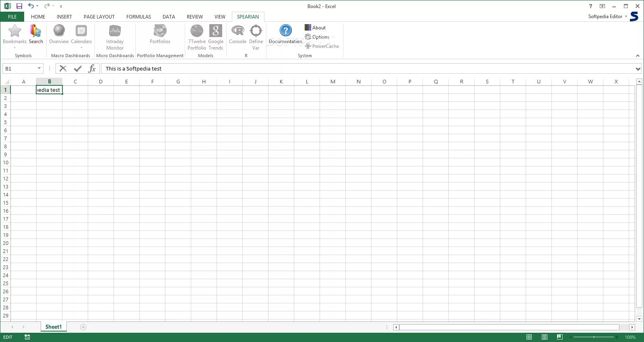This screenshot has width=644, height=342.
Task: Add a new sheet with the plus icon
Action: click(83, 327)
